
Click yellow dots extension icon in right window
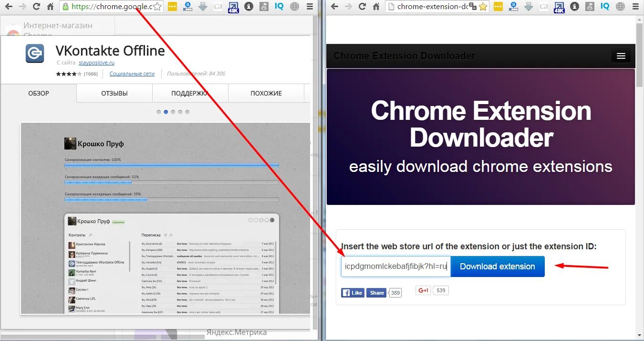point(499,7)
